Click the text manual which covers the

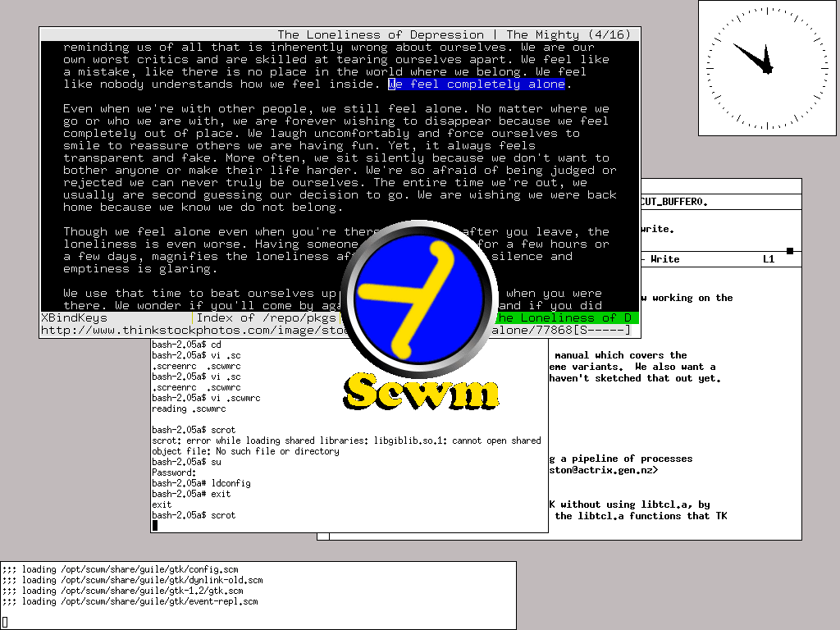pos(620,355)
